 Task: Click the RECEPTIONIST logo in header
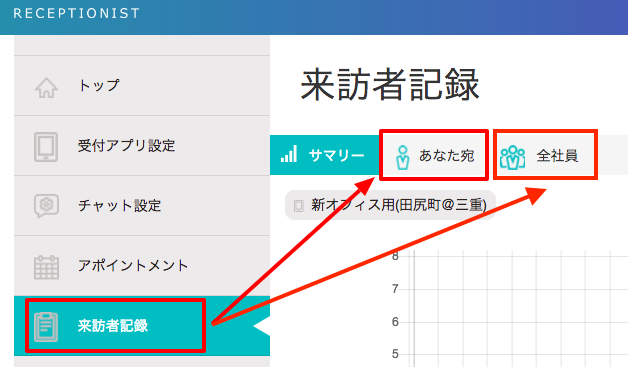click(x=76, y=13)
